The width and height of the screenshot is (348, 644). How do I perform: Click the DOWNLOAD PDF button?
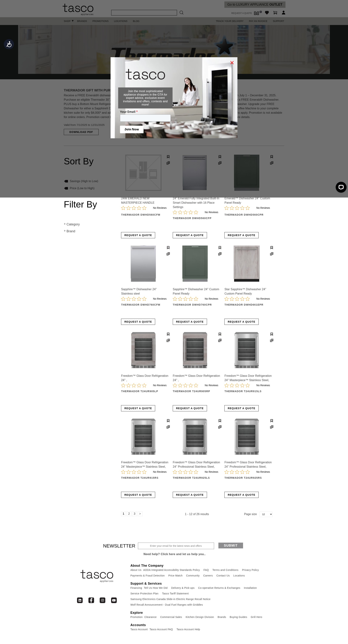tap(81, 132)
